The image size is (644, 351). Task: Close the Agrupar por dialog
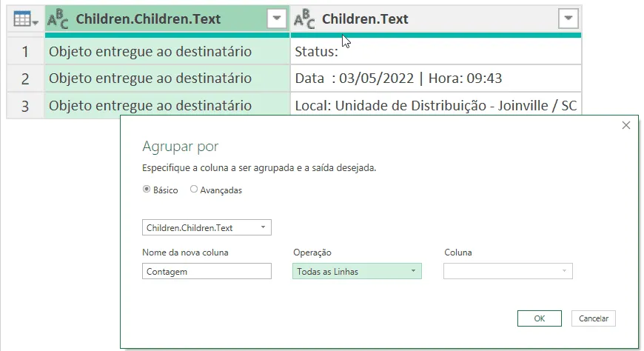point(626,125)
